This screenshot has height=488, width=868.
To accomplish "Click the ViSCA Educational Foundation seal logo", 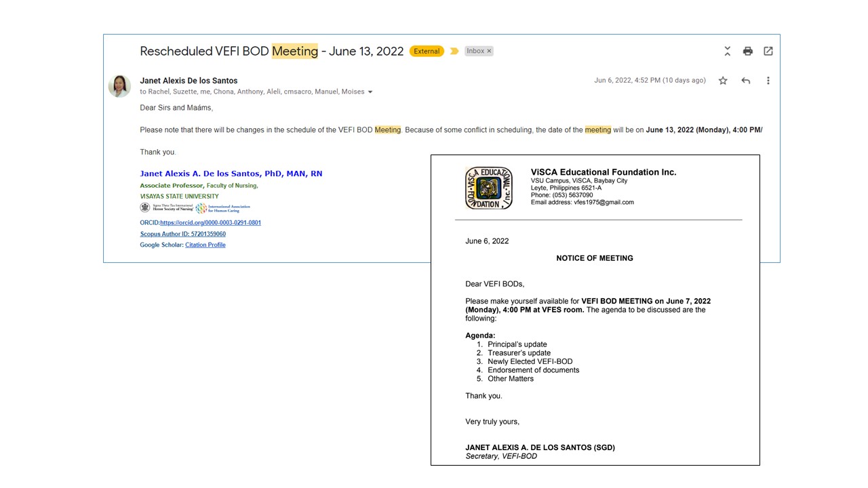I will (x=488, y=188).
